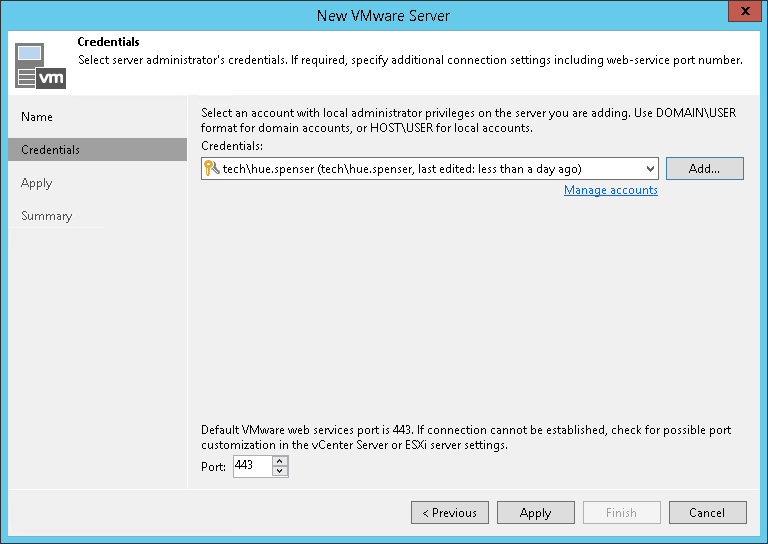Click the New VMware Server title bar
Screen dimensions: 768x544
point(384,15)
